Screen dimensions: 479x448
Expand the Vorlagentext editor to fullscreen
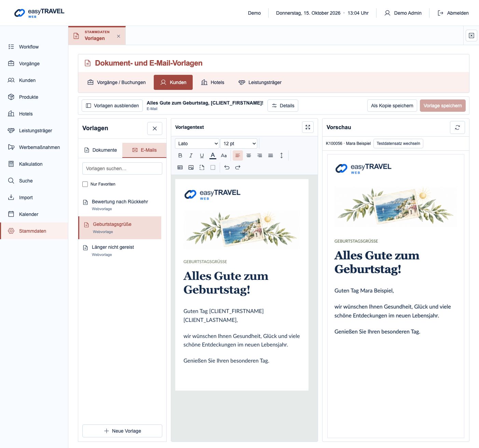[x=308, y=127]
